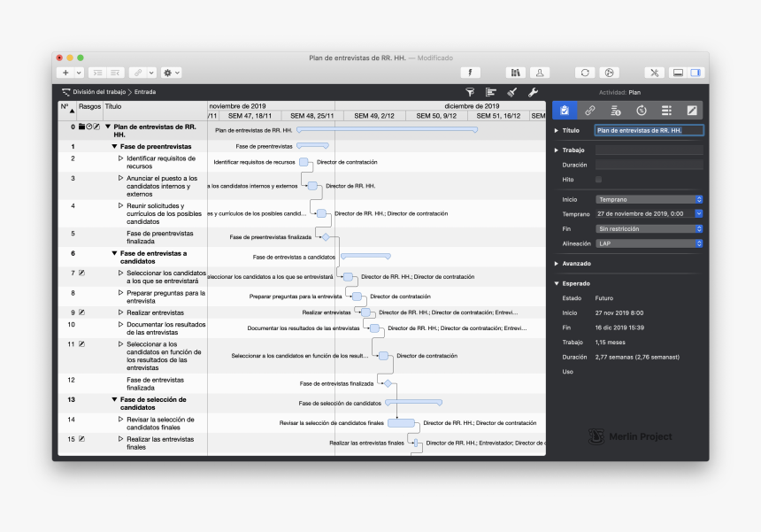Screen dimensions: 761x532
Task: Click the wrench view settings icon
Action: [x=533, y=92]
